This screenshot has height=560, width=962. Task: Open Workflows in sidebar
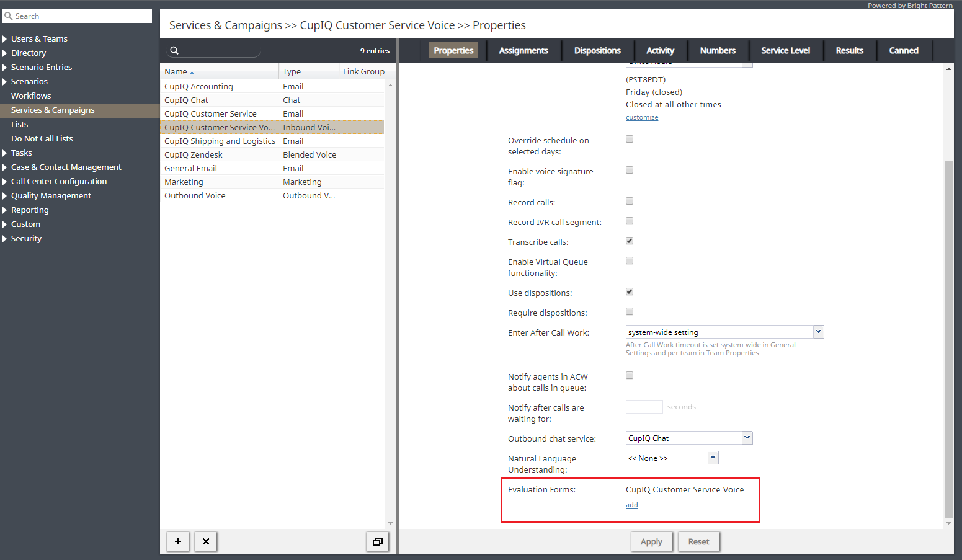tap(31, 96)
